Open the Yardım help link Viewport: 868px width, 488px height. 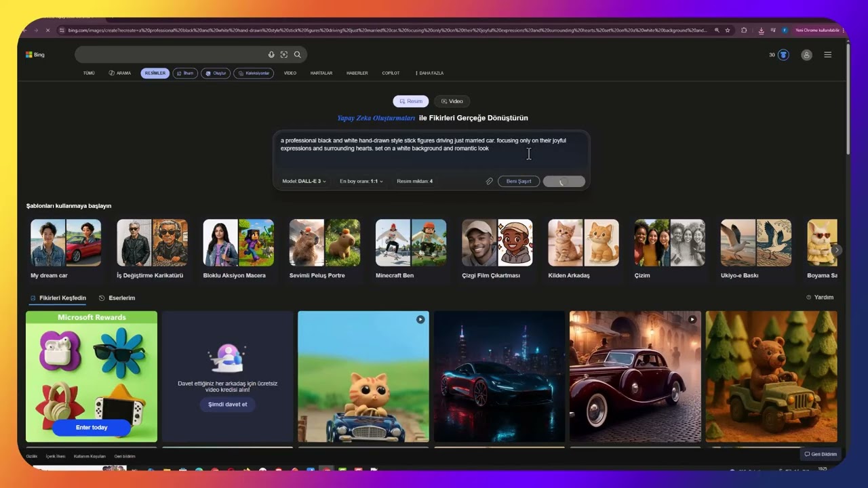click(820, 298)
